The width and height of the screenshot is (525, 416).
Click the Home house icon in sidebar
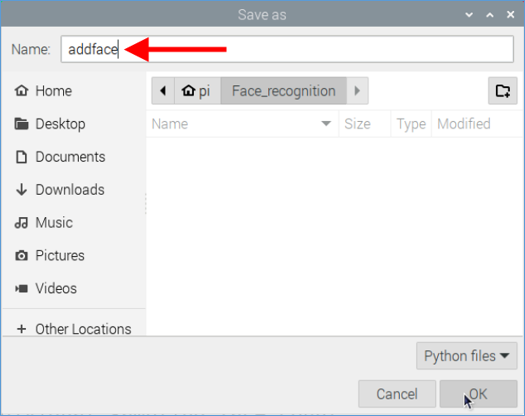point(21,90)
